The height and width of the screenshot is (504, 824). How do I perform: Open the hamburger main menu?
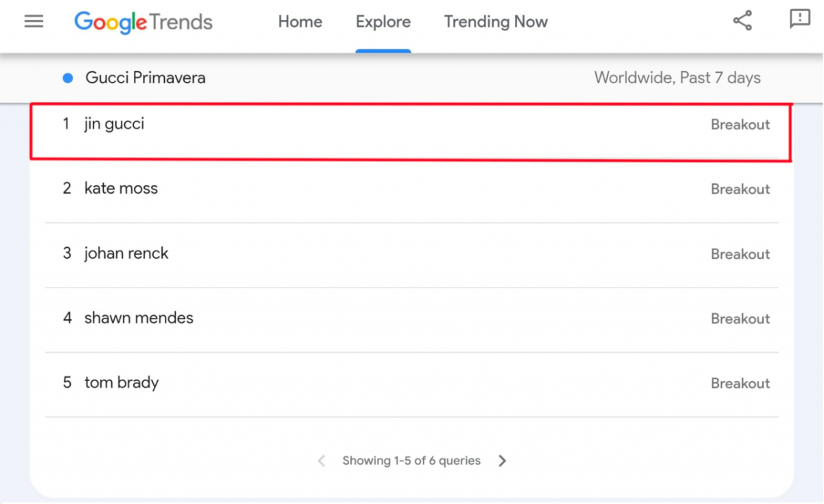tap(34, 21)
